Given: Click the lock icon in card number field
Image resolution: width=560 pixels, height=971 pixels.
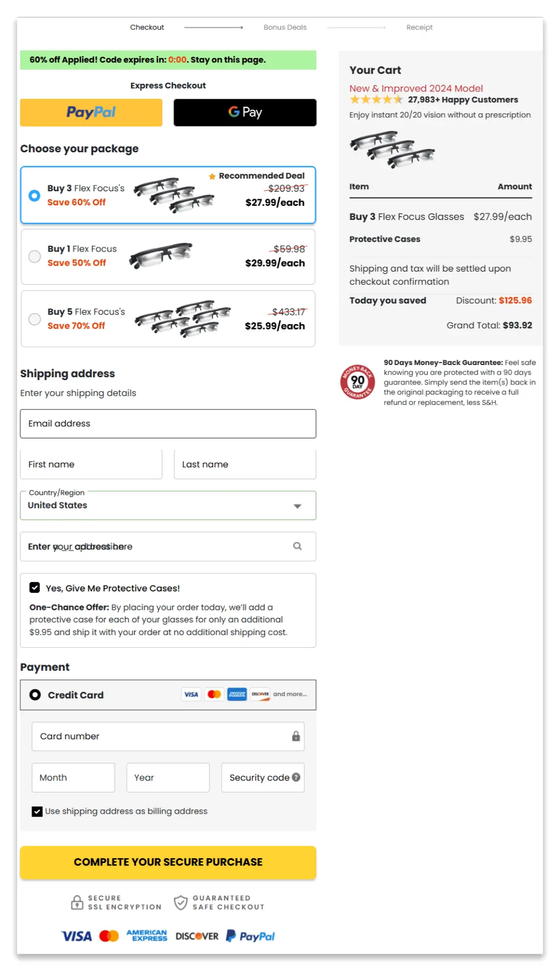Looking at the screenshot, I should point(295,736).
